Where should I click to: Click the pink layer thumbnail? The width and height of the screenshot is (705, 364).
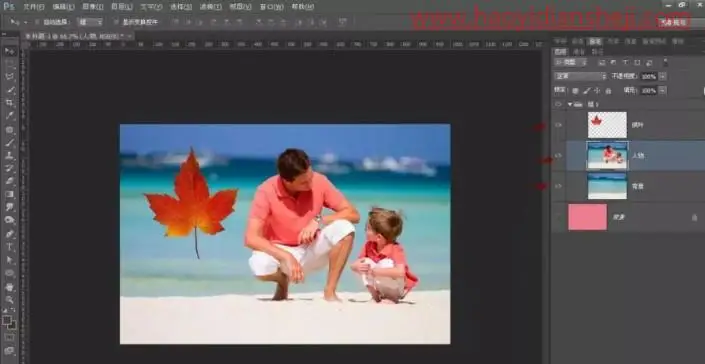[587, 217]
